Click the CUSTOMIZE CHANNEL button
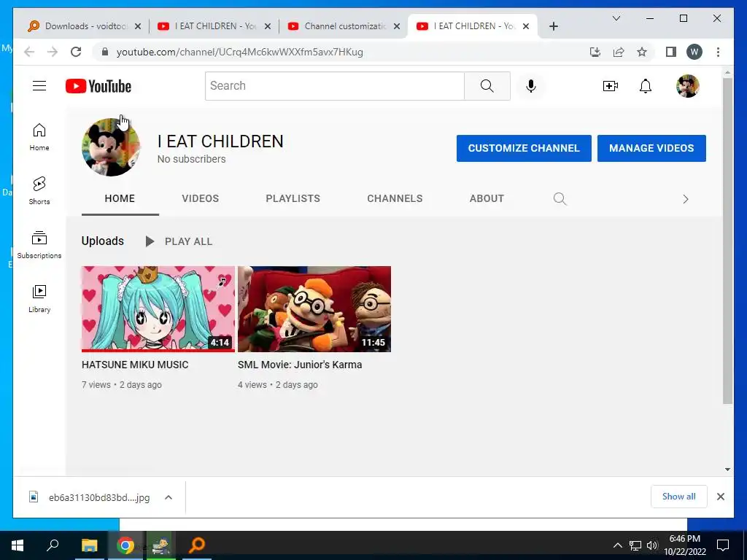Image resolution: width=747 pixels, height=560 pixels. tap(524, 148)
